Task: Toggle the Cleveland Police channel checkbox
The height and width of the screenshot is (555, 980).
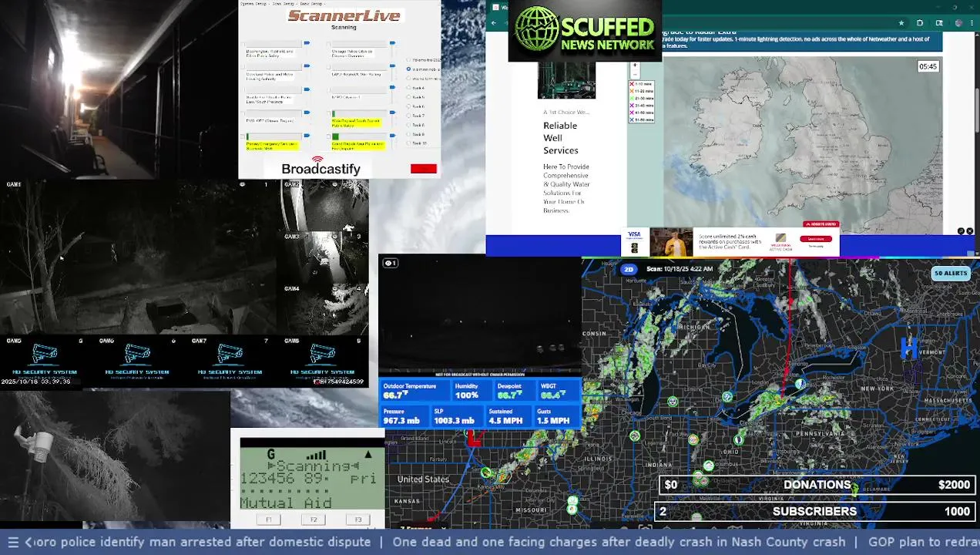Action: tap(243, 66)
